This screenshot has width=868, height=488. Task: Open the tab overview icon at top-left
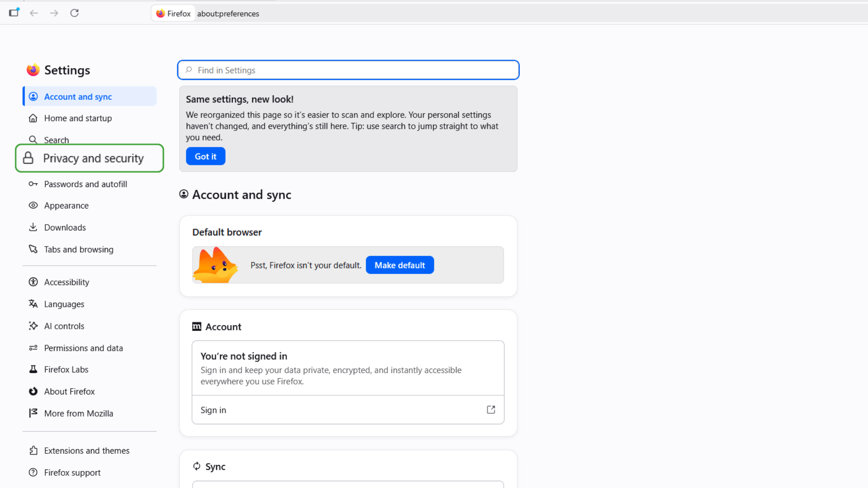click(x=14, y=13)
